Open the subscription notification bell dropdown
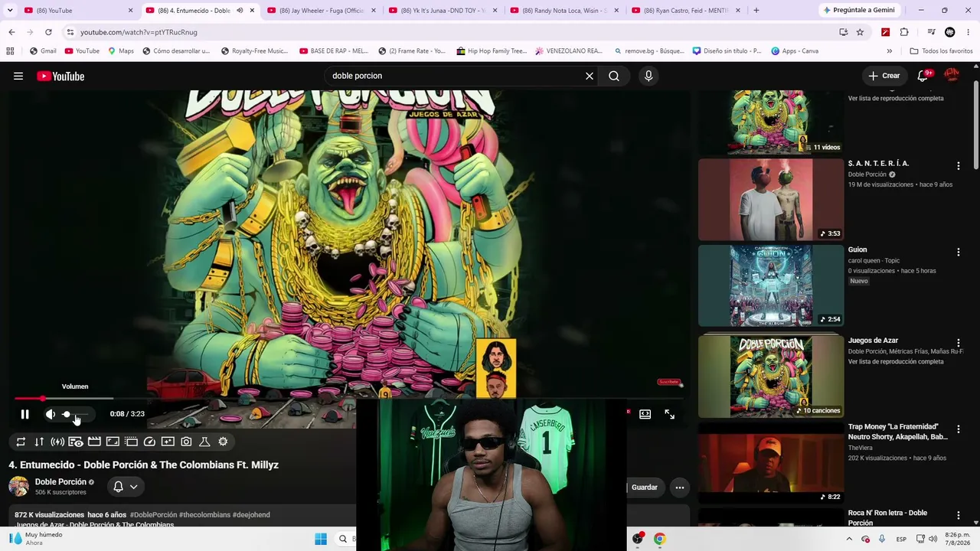This screenshot has height=551, width=980. 126,487
